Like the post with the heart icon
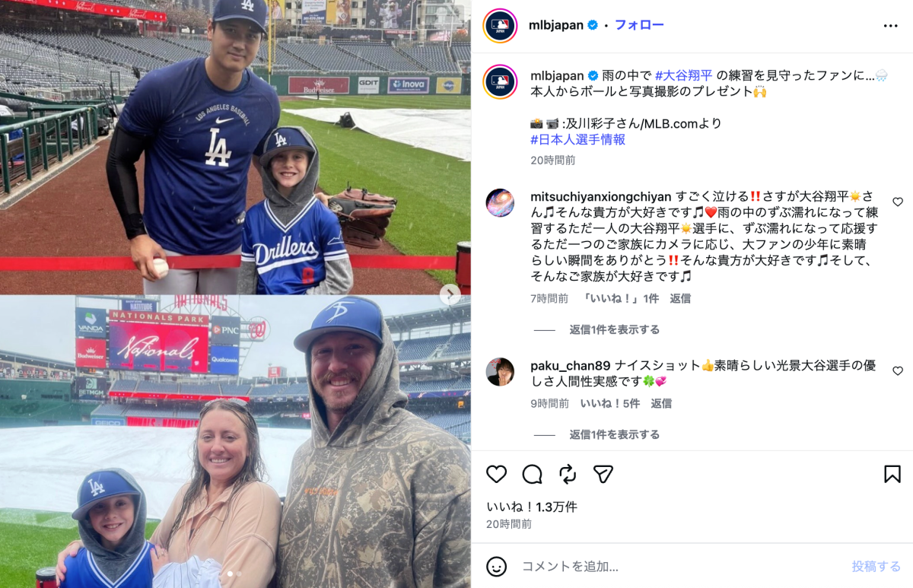Image resolution: width=913 pixels, height=588 pixels. 497,475
